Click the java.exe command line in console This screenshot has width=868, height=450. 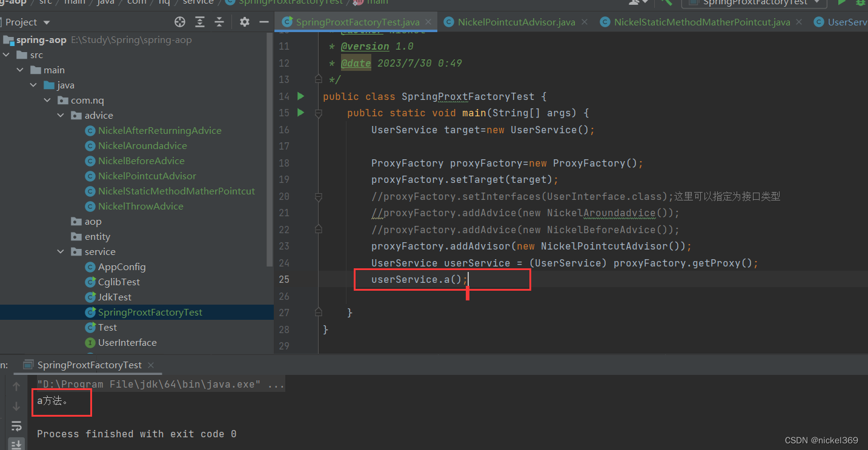[x=161, y=384]
